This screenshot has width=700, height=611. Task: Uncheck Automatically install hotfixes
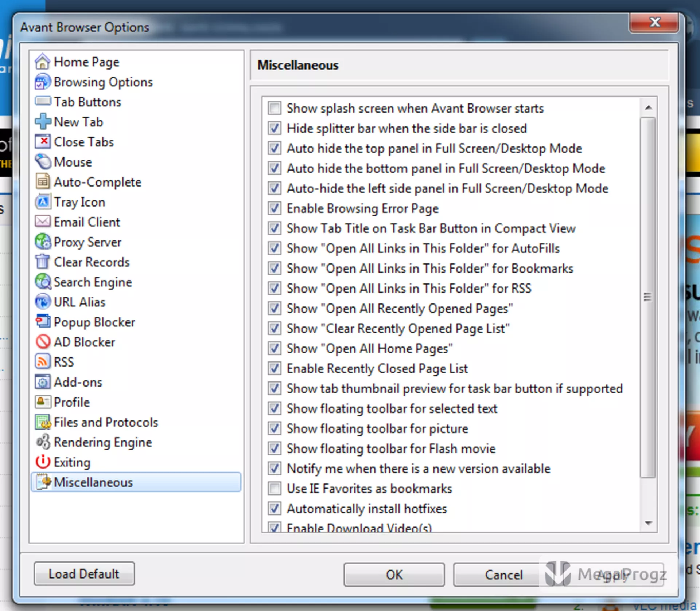click(x=274, y=509)
